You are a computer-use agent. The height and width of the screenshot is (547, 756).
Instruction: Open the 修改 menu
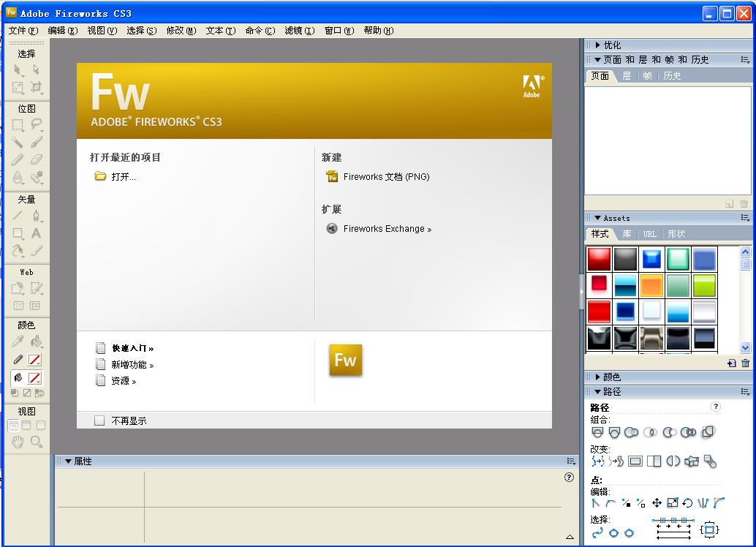coord(181,31)
